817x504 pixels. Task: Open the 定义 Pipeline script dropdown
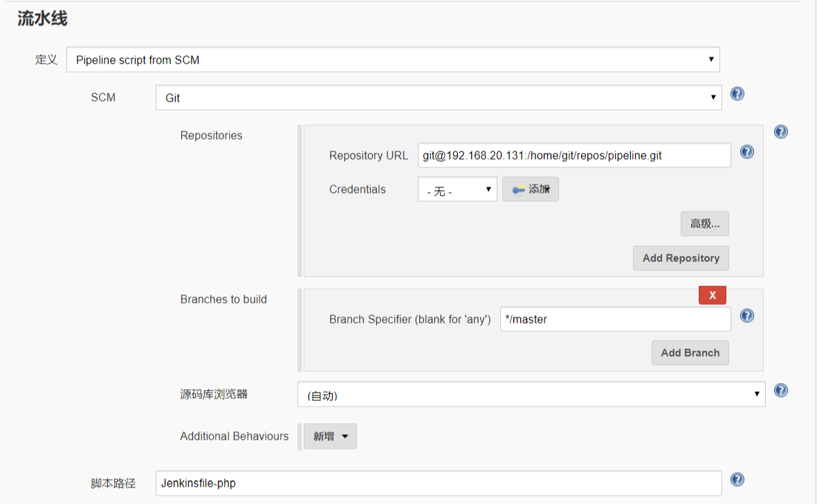393,60
